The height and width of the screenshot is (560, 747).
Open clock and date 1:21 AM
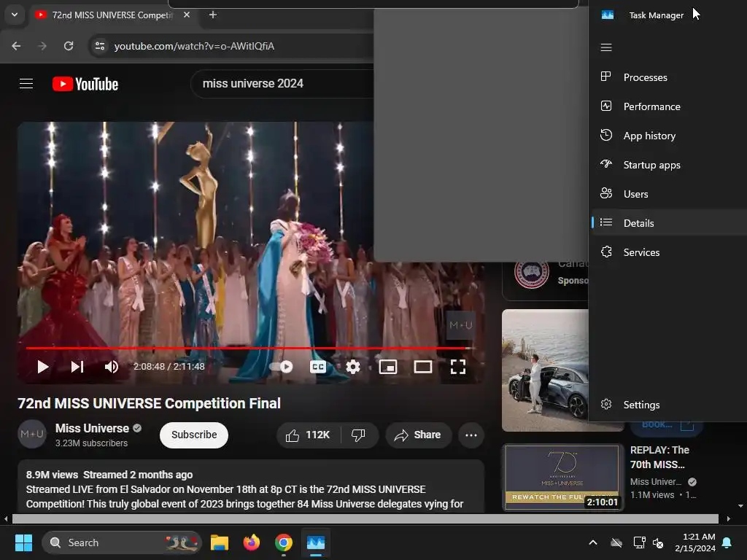[x=695, y=542]
